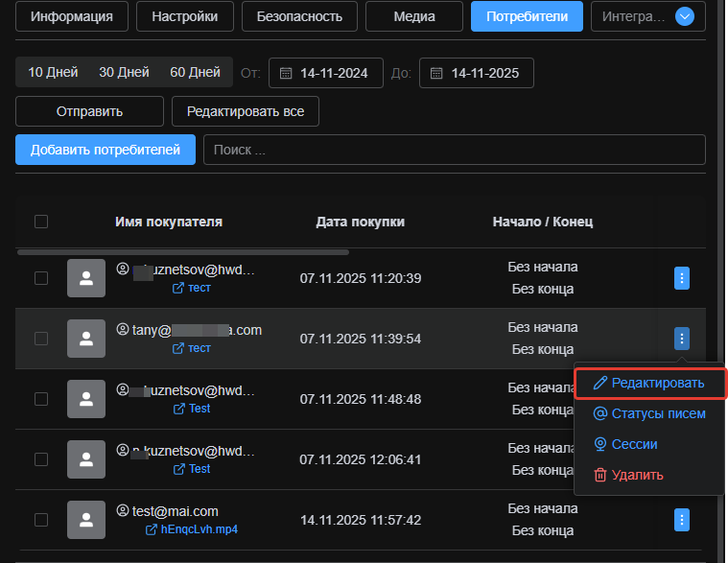728x563 pixels.
Task: Open тест link in tany@ row
Action: 192,348
